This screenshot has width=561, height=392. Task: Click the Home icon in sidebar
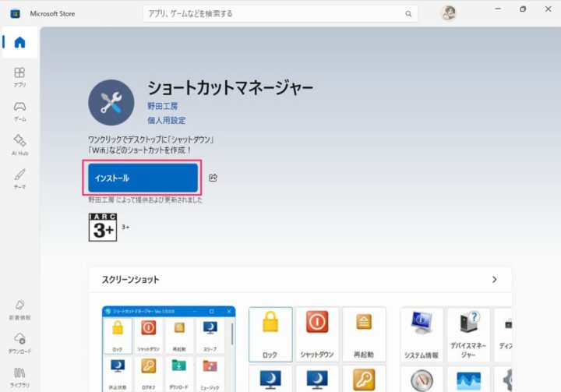[x=19, y=43]
